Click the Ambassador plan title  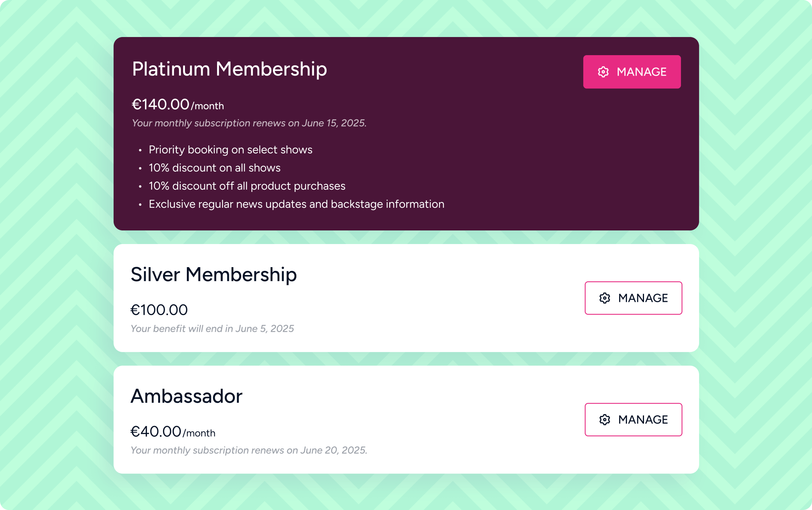click(x=186, y=396)
